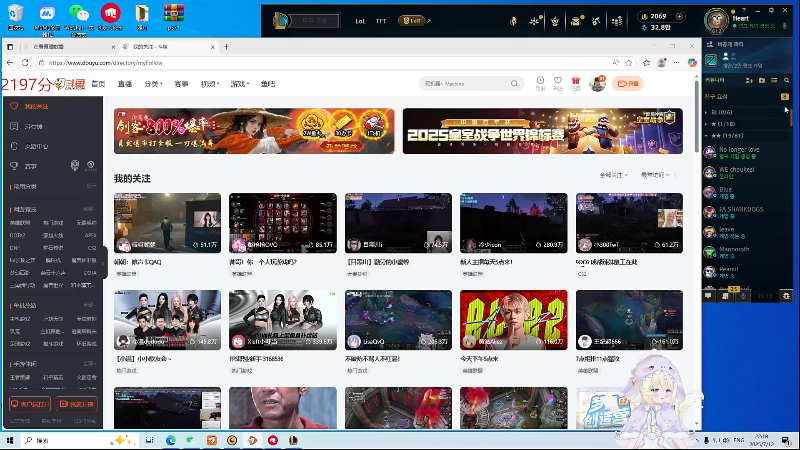Open the Douyu follow heart icon in header
The image size is (800, 450).
coord(558,81)
